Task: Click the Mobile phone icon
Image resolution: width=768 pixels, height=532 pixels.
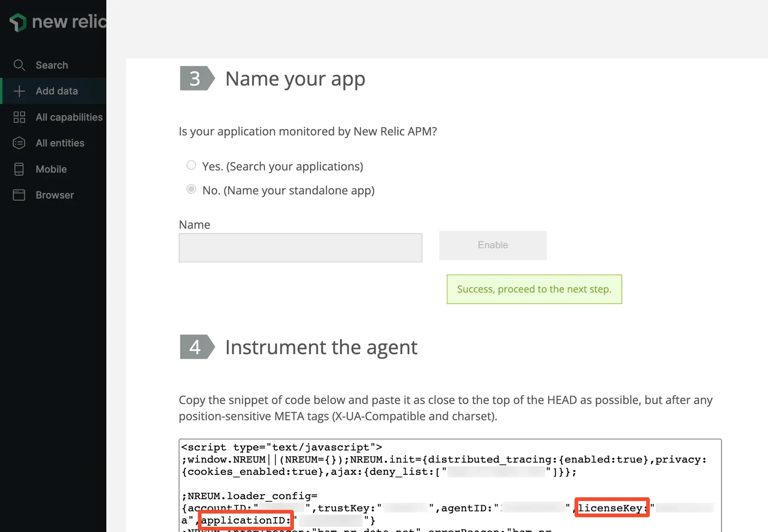Action: (19, 169)
